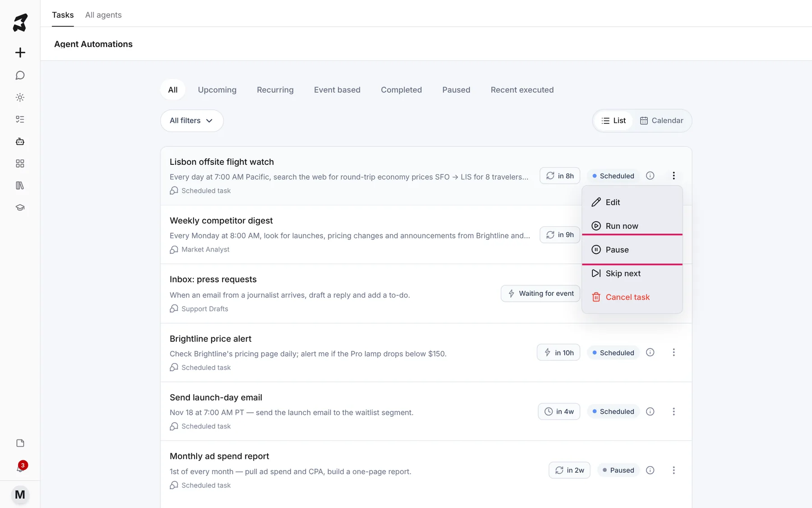This screenshot has width=812, height=508.
Task: Click the 'in 8h' chip on Lisbon task
Action: pyautogui.click(x=560, y=176)
